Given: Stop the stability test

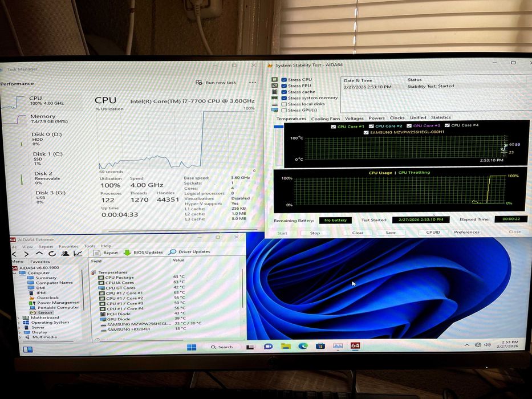Looking at the screenshot, I should pyautogui.click(x=315, y=233).
